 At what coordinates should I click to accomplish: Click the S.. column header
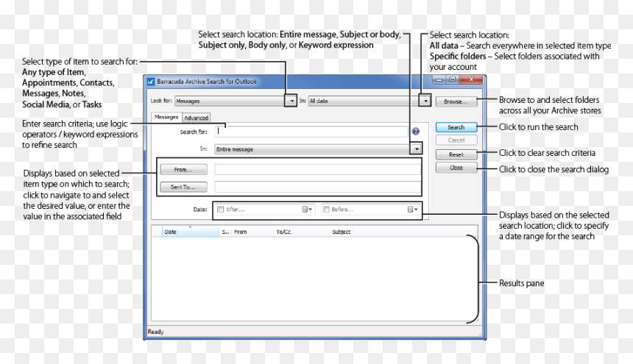tap(225, 232)
